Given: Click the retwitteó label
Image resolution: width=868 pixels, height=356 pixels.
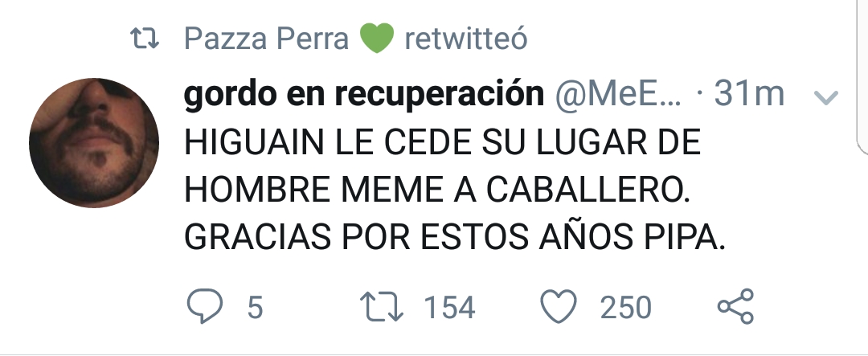Looking at the screenshot, I should coord(466,39).
